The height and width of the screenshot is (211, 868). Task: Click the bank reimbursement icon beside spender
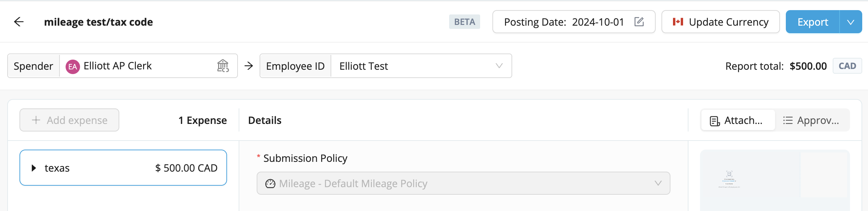[x=223, y=66]
